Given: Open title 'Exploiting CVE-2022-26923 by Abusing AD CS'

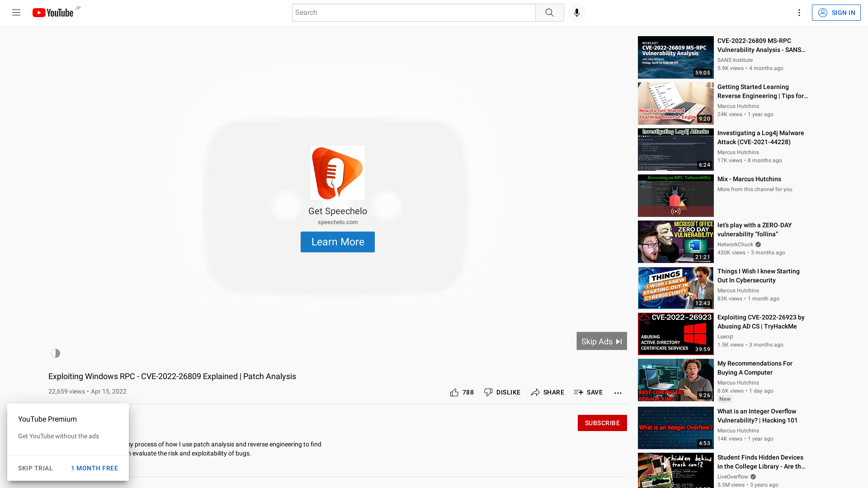Looking at the screenshot, I should click(761, 322).
